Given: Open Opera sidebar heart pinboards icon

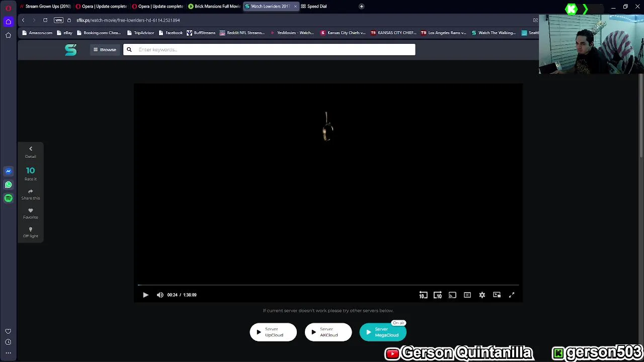Looking at the screenshot, I should point(8,331).
